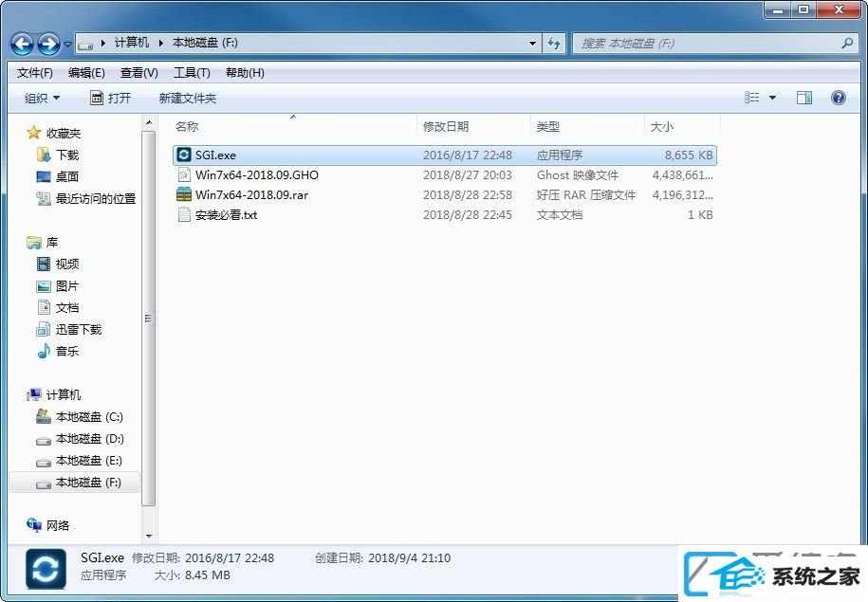Open the 查看(V) menu

click(139, 72)
